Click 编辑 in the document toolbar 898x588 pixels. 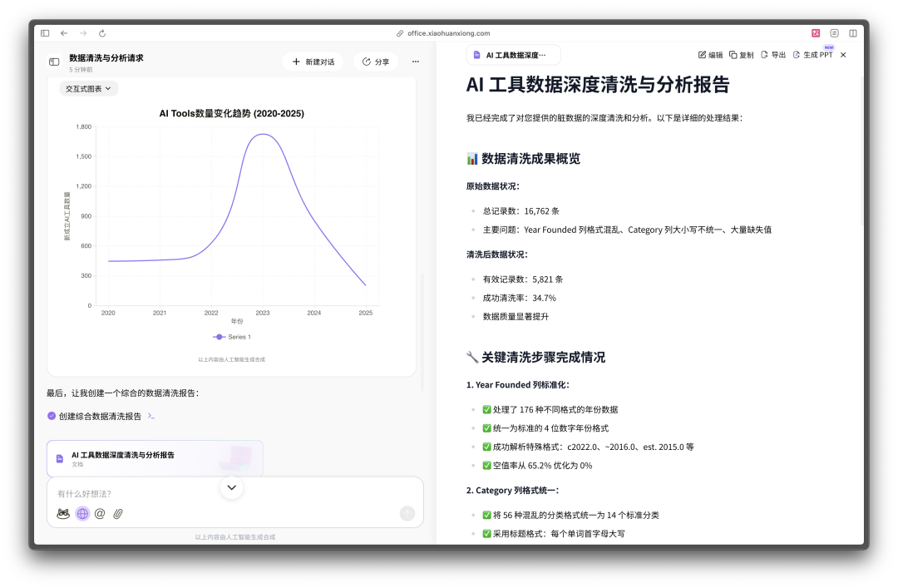[x=710, y=55]
